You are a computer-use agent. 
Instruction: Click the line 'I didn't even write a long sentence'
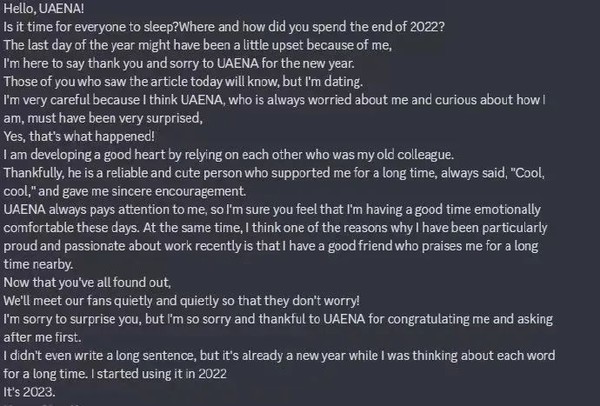(279, 355)
